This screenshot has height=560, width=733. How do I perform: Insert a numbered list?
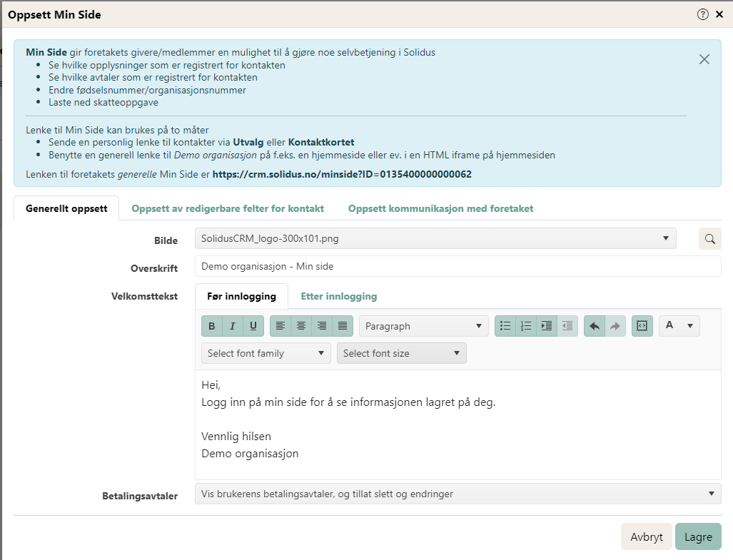(526, 326)
